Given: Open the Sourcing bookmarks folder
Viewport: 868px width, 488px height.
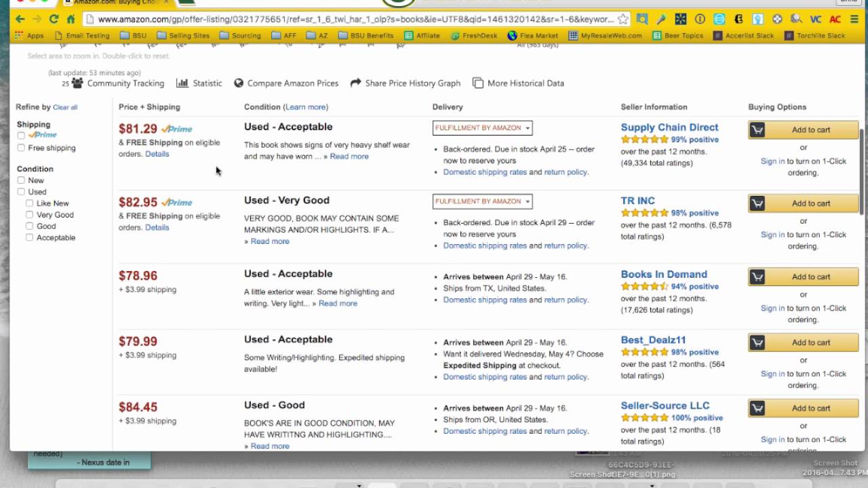Looking at the screenshot, I should [x=240, y=35].
